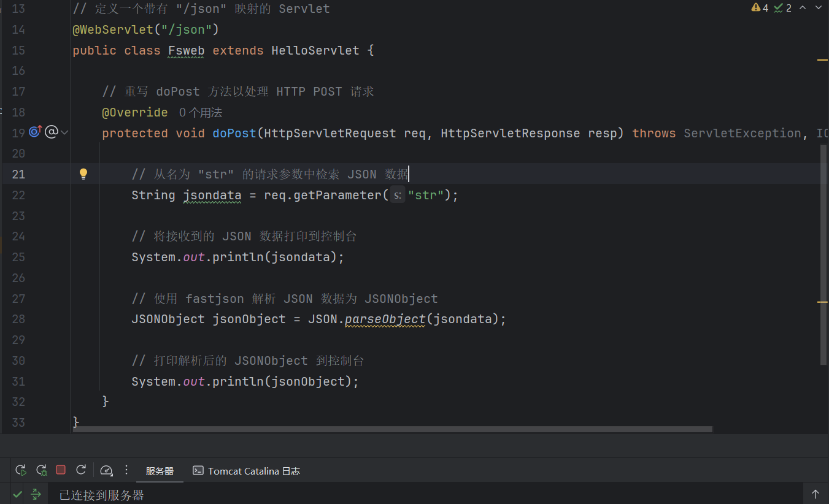Click the yellow lightbulb quick-fix icon

click(x=83, y=174)
